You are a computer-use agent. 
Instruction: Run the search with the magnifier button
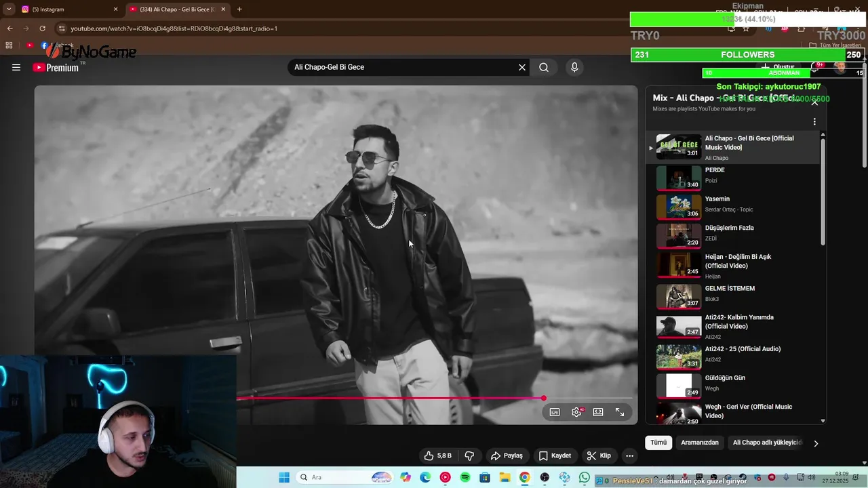click(544, 67)
